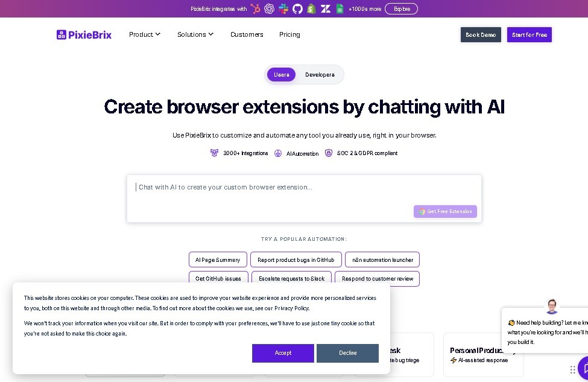Viewport: 588px width, 382px height.
Task: Select Escalate requests to Slack chip
Action: tap(291, 278)
